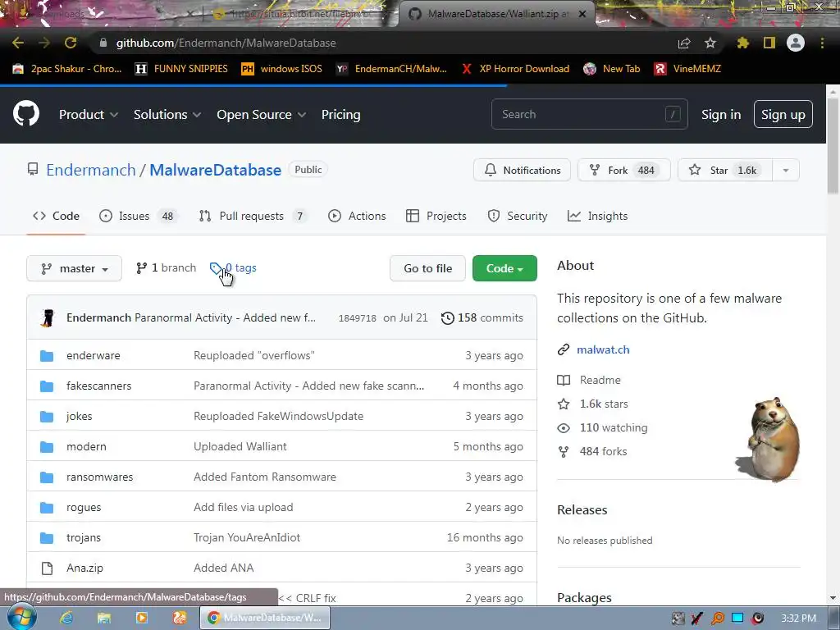Click the taskbar clock showing 3:32 PM

798,619
